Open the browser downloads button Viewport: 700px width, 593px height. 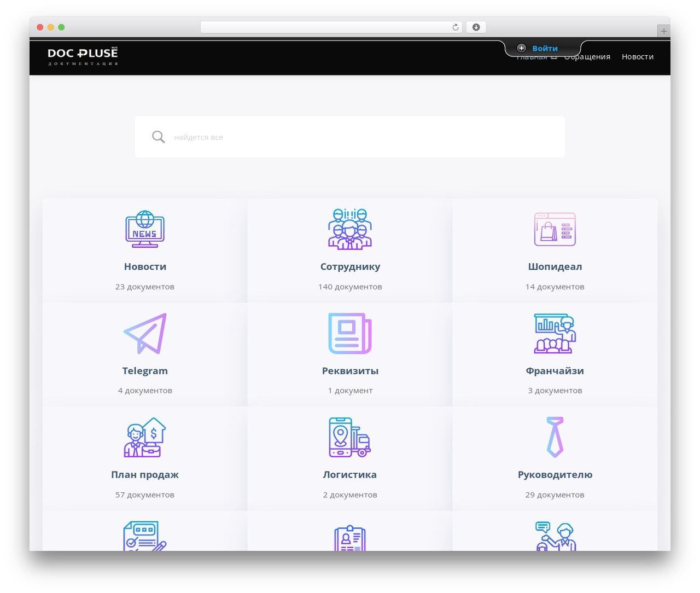(x=476, y=27)
